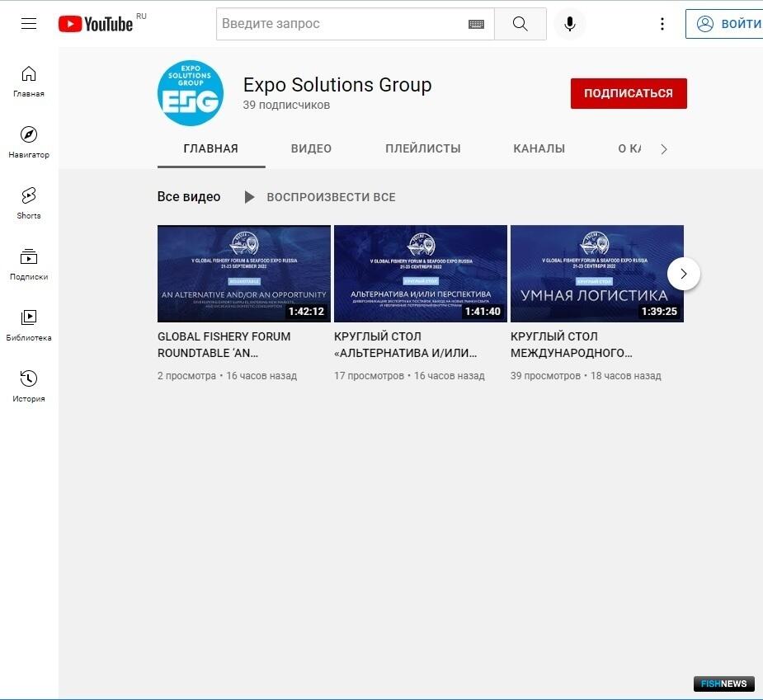Screen dimensions: 763x700
Task: Open the on-screen keyboard icon
Action: tap(476, 24)
